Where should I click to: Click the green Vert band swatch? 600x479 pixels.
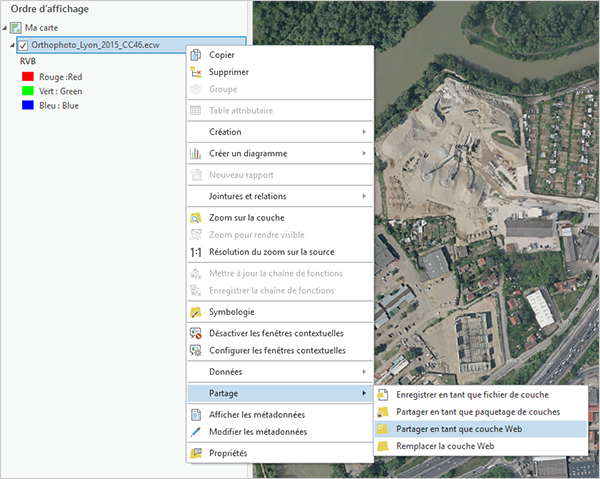coord(28,91)
